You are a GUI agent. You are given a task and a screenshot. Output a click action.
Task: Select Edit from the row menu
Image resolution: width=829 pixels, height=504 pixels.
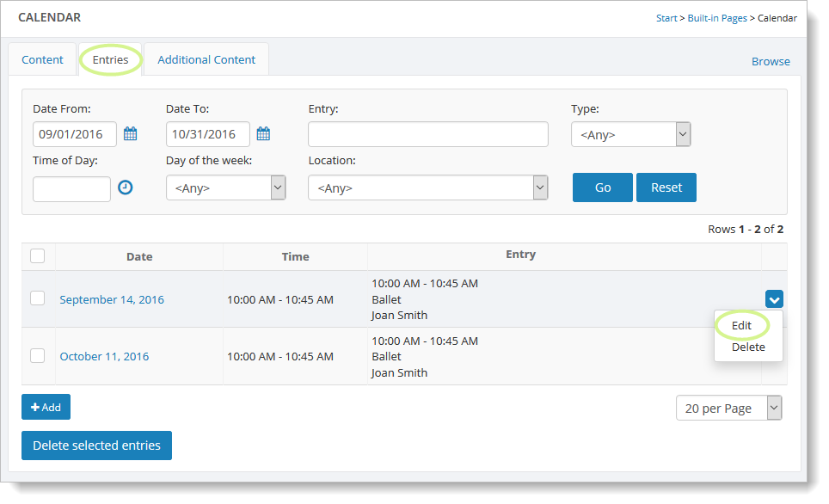pos(741,326)
